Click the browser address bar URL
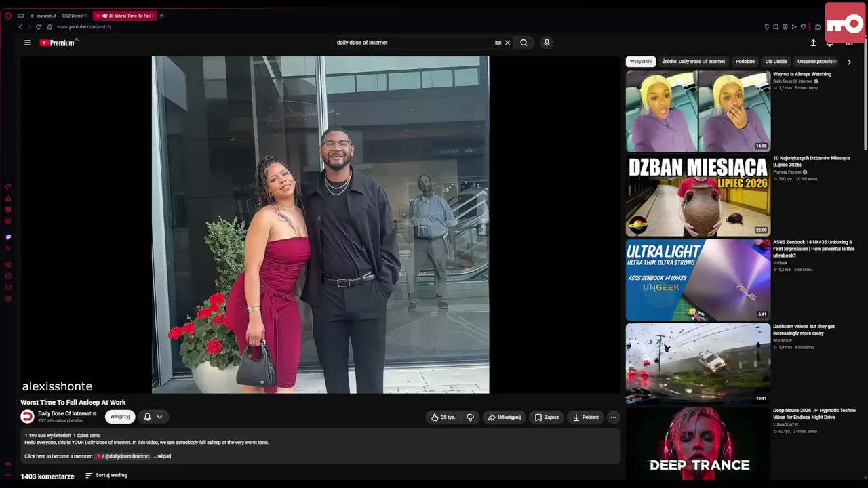868x488 pixels. 83,27
